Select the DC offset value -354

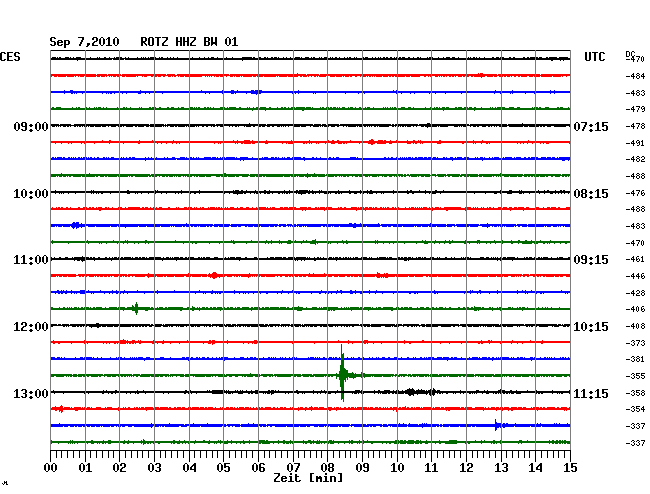[635, 409]
